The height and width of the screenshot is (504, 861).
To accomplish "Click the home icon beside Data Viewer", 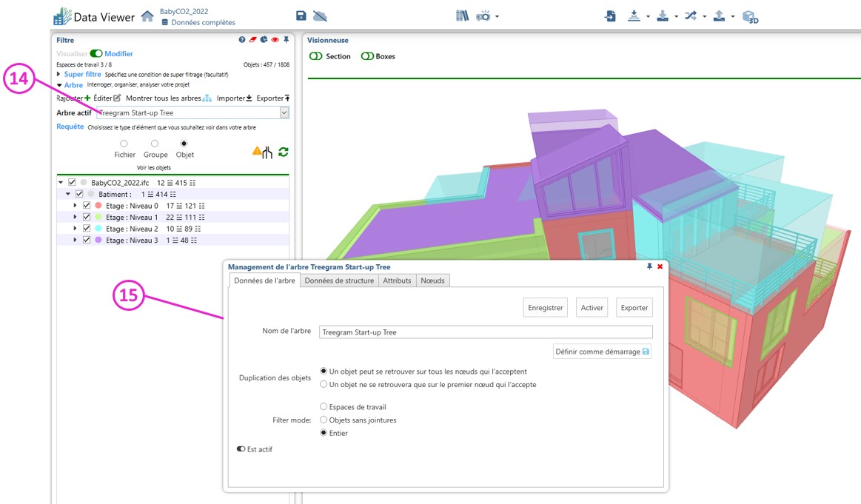I will 147,16.
